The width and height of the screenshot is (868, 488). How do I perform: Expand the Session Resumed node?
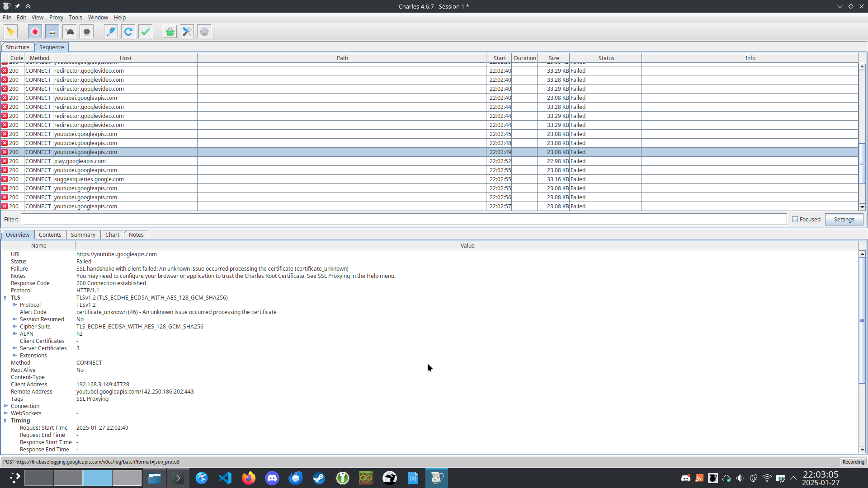tap(15, 319)
